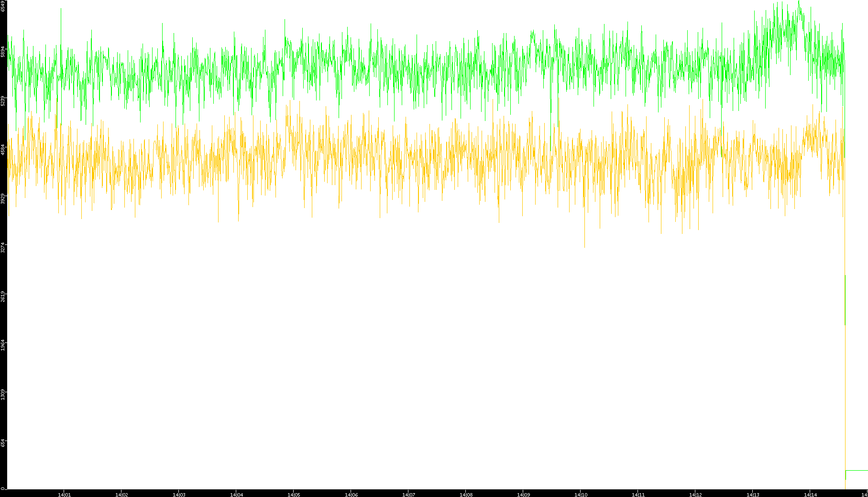This screenshot has width=868, height=497.
Task: Choose the 1964 vertical axis label
Action: tap(3, 345)
